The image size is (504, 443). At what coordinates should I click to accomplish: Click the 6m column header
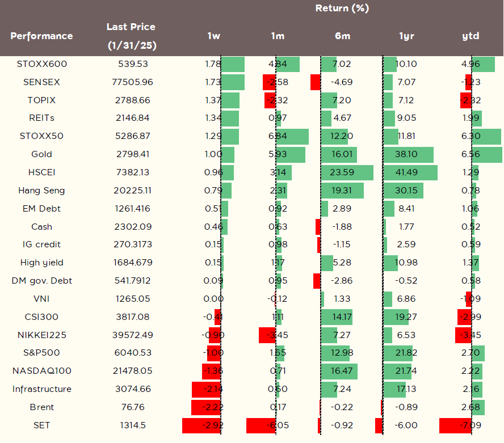pos(343,36)
